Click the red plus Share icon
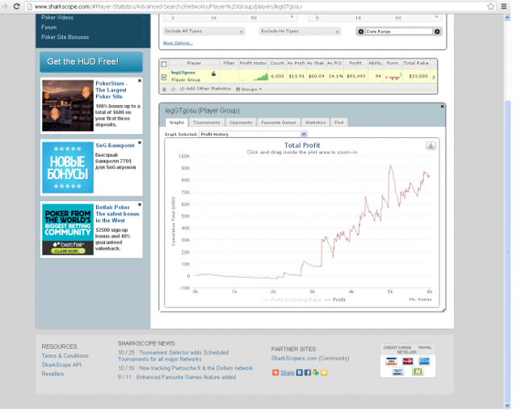 (275, 372)
